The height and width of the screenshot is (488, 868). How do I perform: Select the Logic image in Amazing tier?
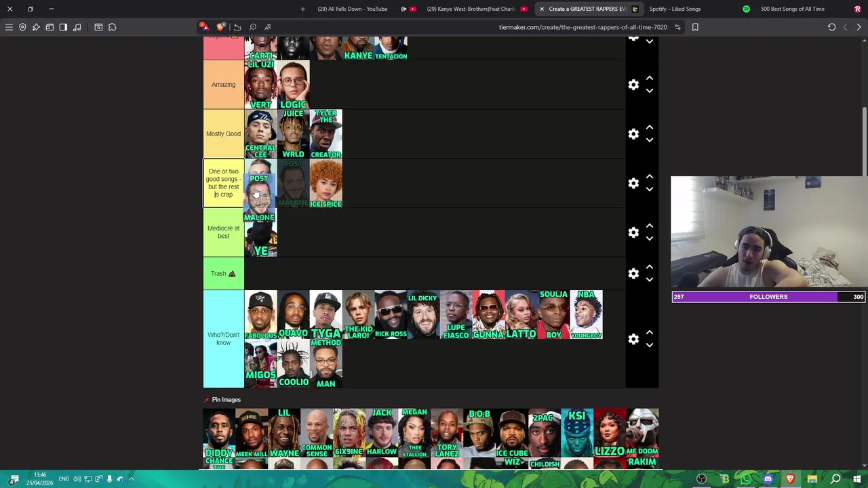293,85
